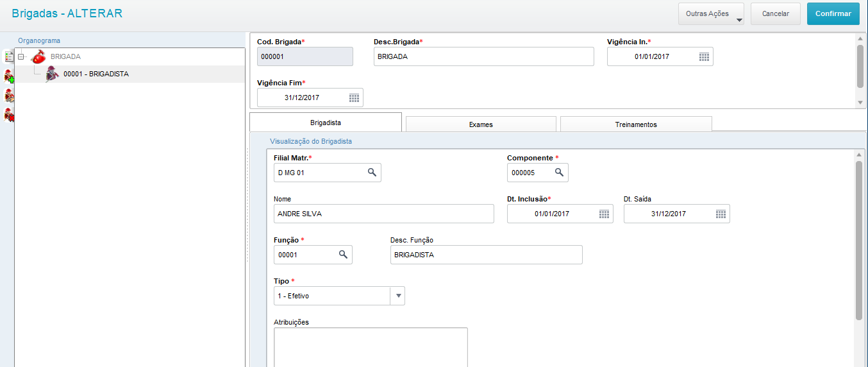Screen dimensions: 868x367
Task: Click into the Atribuições text area
Action: [x=371, y=346]
